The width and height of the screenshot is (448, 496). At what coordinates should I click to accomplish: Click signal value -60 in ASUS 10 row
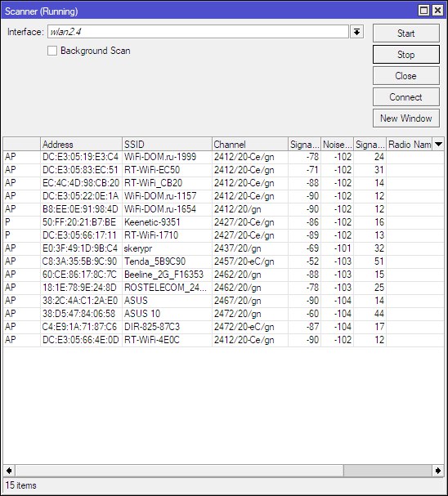[312, 314]
